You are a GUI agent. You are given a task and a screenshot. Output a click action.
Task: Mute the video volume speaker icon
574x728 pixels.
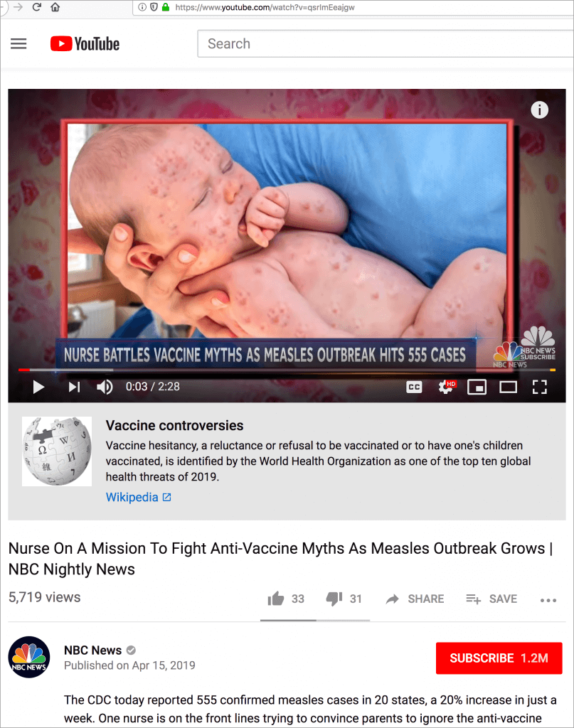tap(105, 387)
